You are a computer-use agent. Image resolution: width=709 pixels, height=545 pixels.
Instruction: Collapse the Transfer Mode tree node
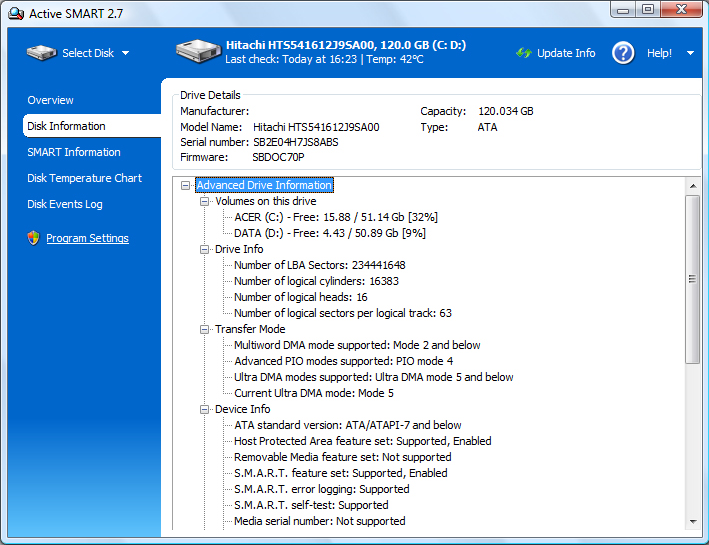click(204, 329)
